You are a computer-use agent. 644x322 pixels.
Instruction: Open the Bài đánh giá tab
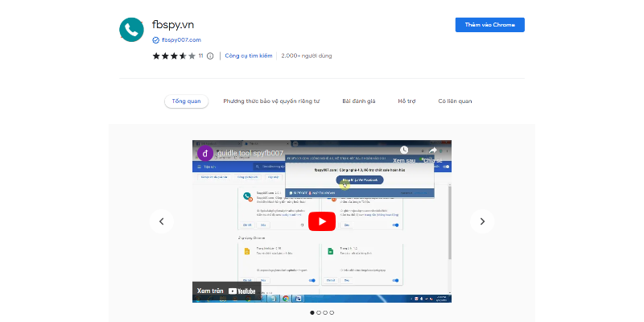pos(358,101)
